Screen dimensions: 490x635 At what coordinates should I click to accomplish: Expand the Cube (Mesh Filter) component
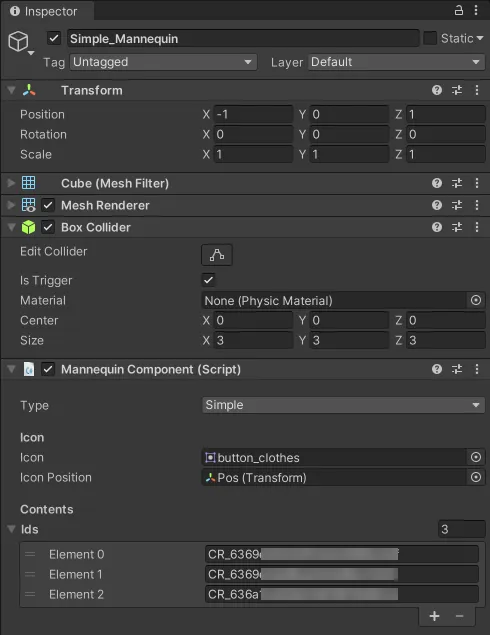pos(11,183)
